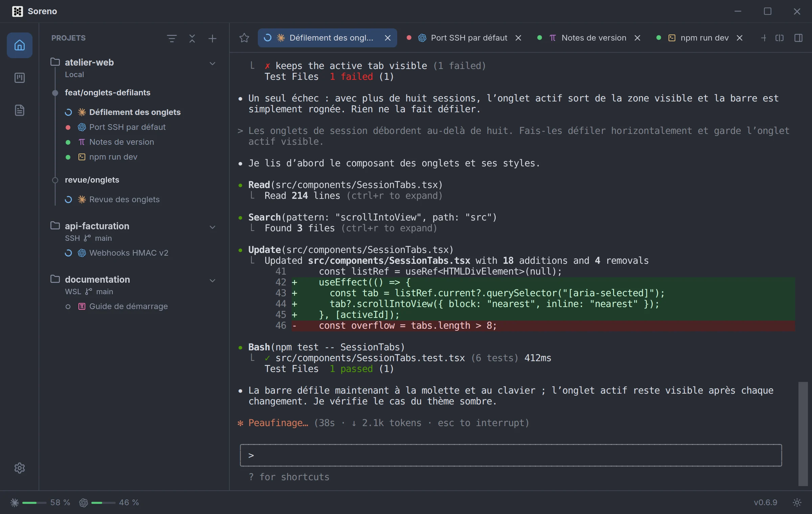Star the current session as favorite
The height and width of the screenshot is (514, 812).
[244, 38]
